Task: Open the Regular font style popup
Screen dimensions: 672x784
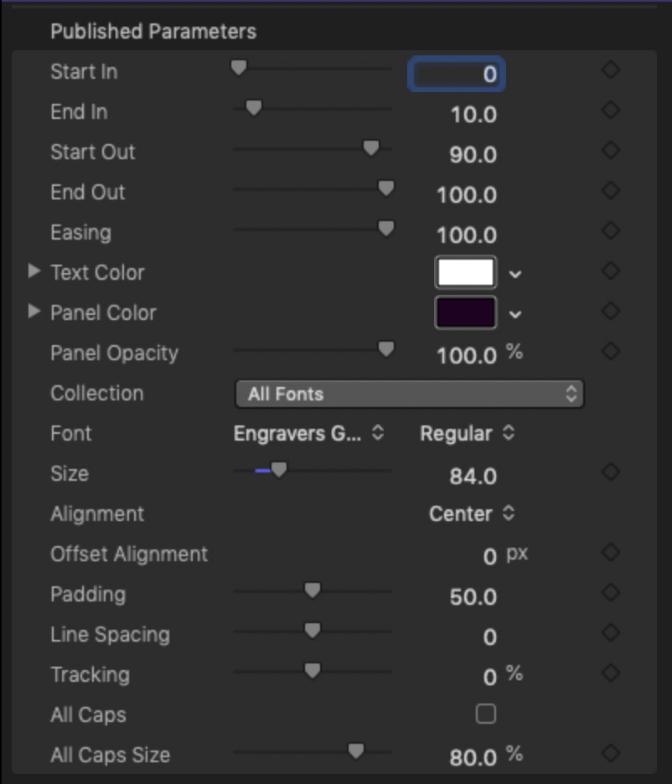Action: pos(467,434)
